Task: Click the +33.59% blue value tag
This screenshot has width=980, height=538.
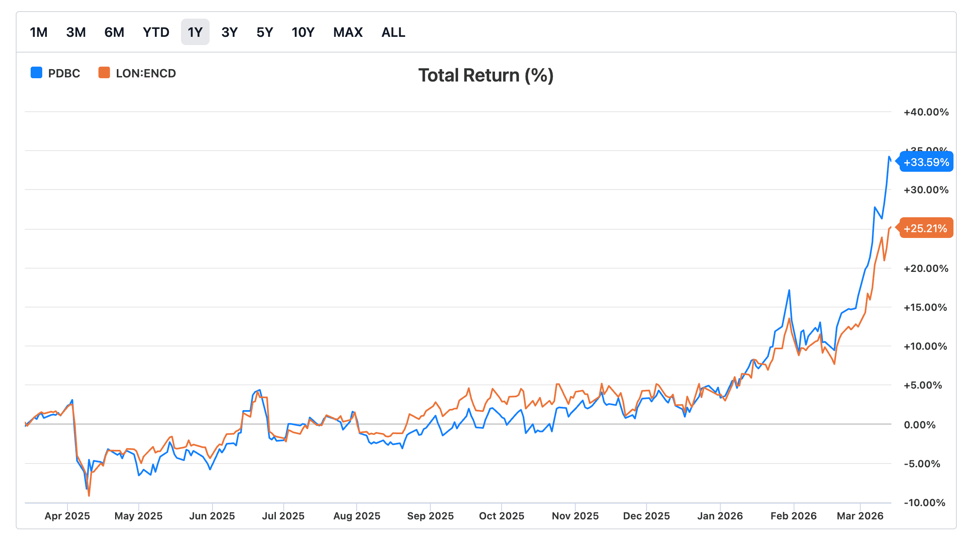Action: click(x=926, y=162)
